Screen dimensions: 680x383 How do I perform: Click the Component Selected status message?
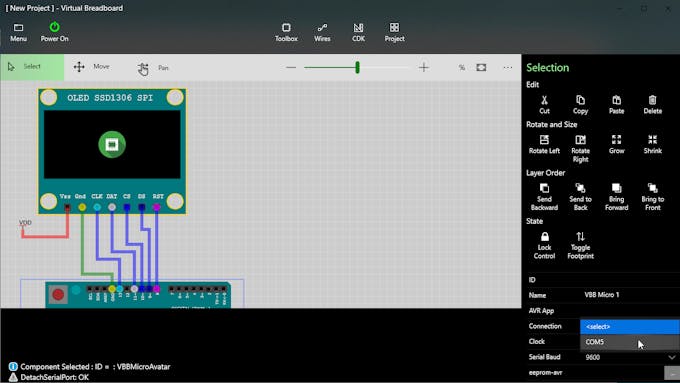pyautogui.click(x=95, y=367)
